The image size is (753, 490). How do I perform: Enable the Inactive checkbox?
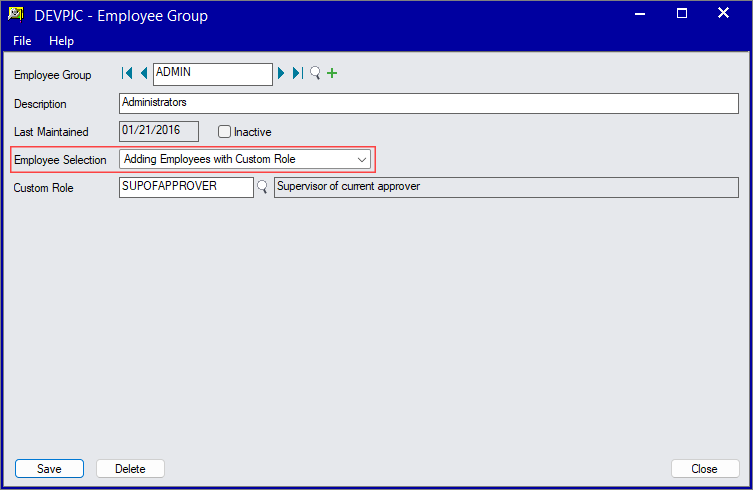[x=225, y=131]
